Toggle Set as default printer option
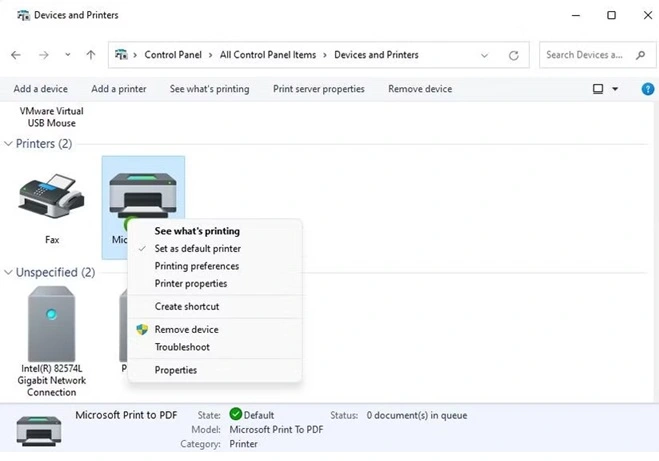This screenshot has height=461, width=659. point(197,248)
